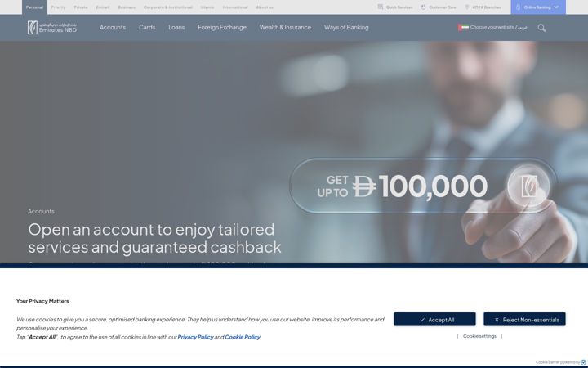The image size is (588, 368).
Task: Open the Cookie Policy link
Action: click(243, 337)
